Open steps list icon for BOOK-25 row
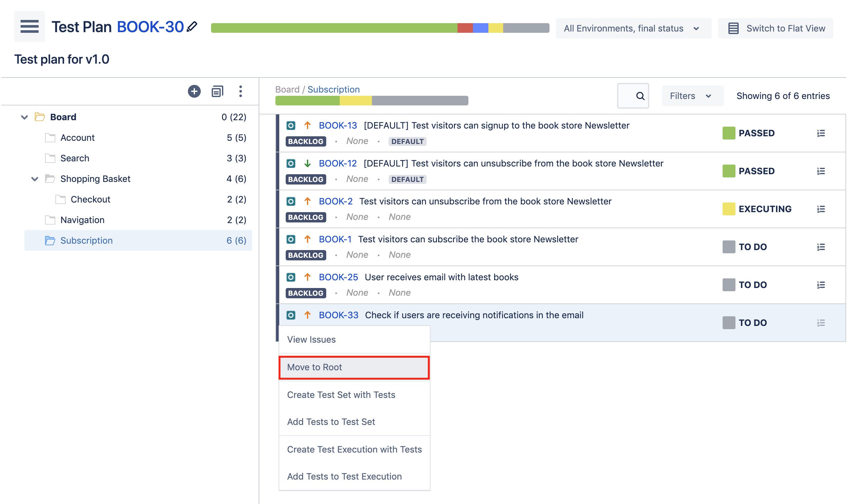Screen dimensions: 850x504 click(x=821, y=285)
